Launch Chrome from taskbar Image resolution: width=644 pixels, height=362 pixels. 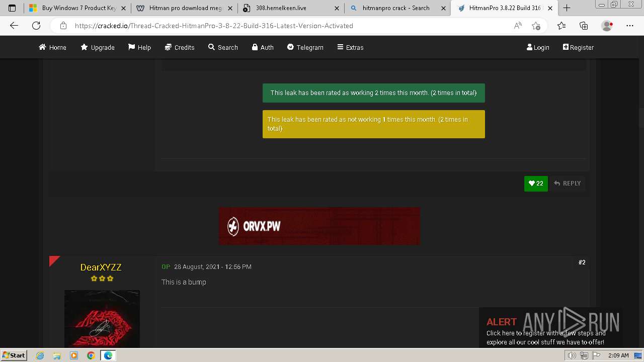click(91, 355)
